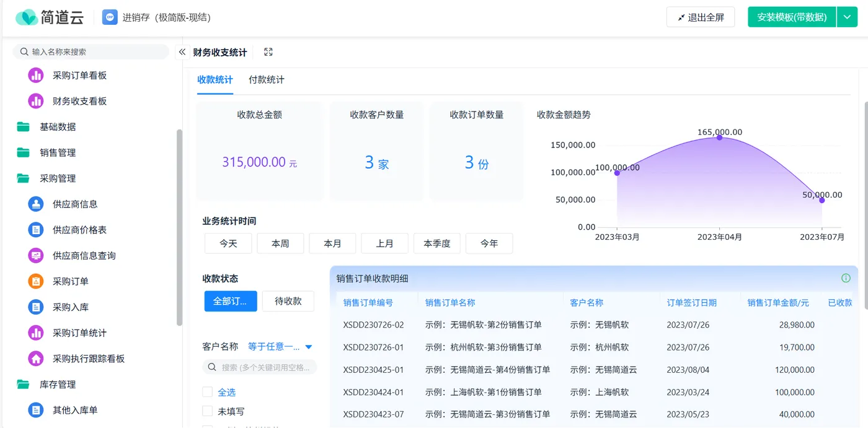Image resolution: width=868 pixels, height=428 pixels.
Task: Open 采购订单看板 dashboard icon
Action: coord(36,76)
